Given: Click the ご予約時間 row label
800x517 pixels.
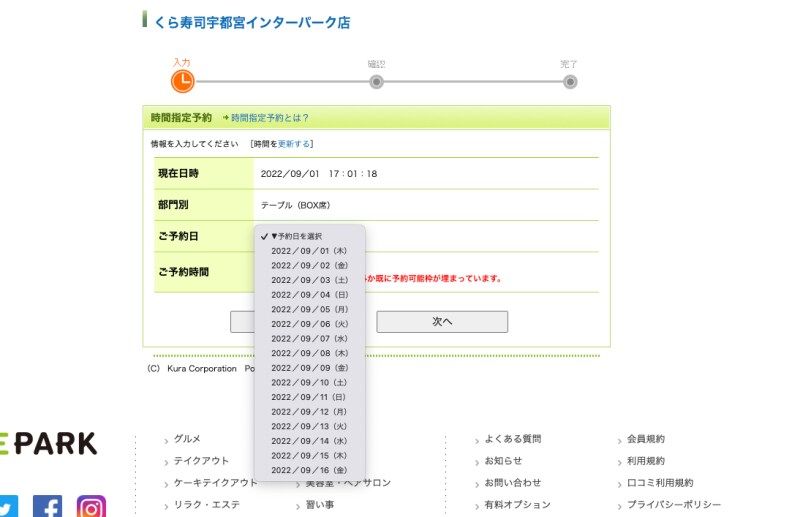Looking at the screenshot, I should click(183, 272).
